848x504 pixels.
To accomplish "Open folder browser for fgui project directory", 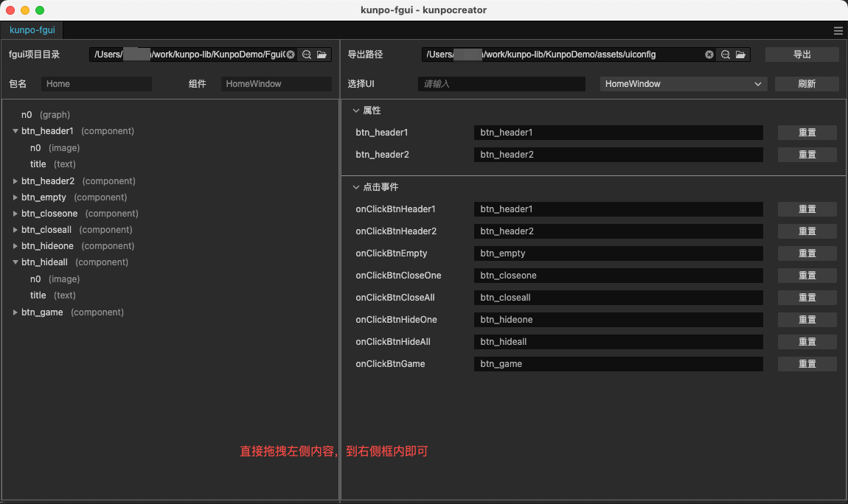I will [322, 54].
